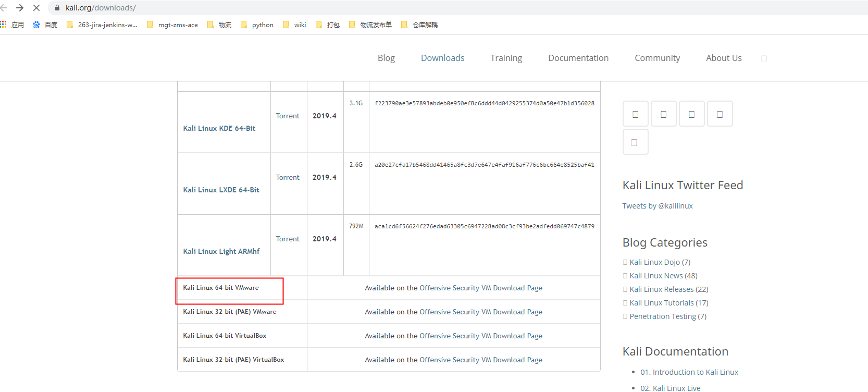Open the Documentation menu item
868x392 pixels.
[x=578, y=58]
